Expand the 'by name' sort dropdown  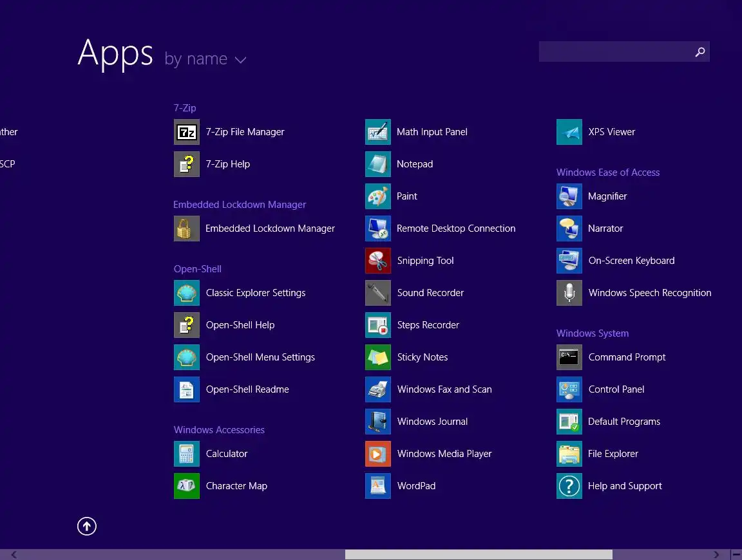click(205, 59)
